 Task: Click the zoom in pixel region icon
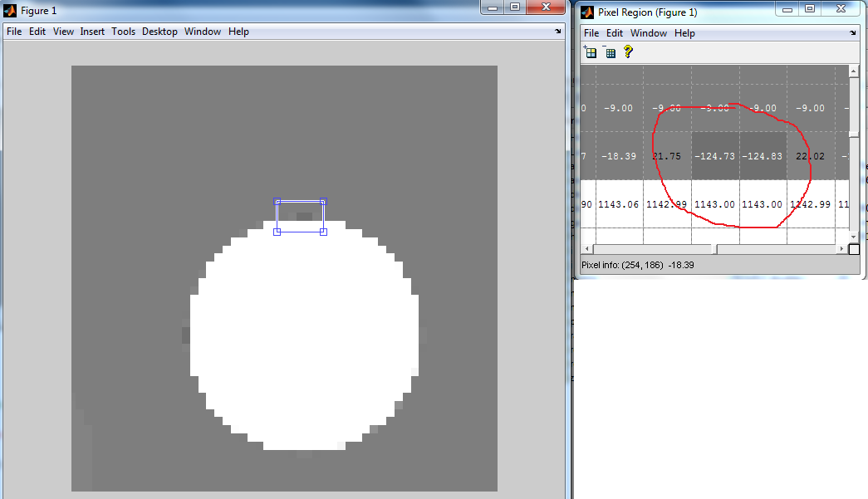(x=591, y=52)
